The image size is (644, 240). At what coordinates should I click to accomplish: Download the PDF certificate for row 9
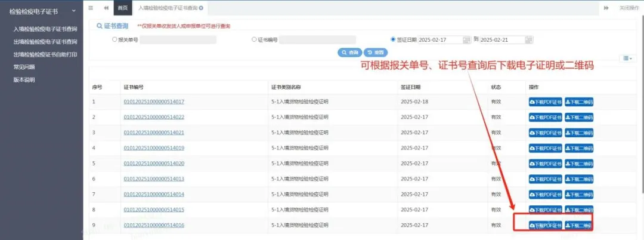[x=545, y=225]
